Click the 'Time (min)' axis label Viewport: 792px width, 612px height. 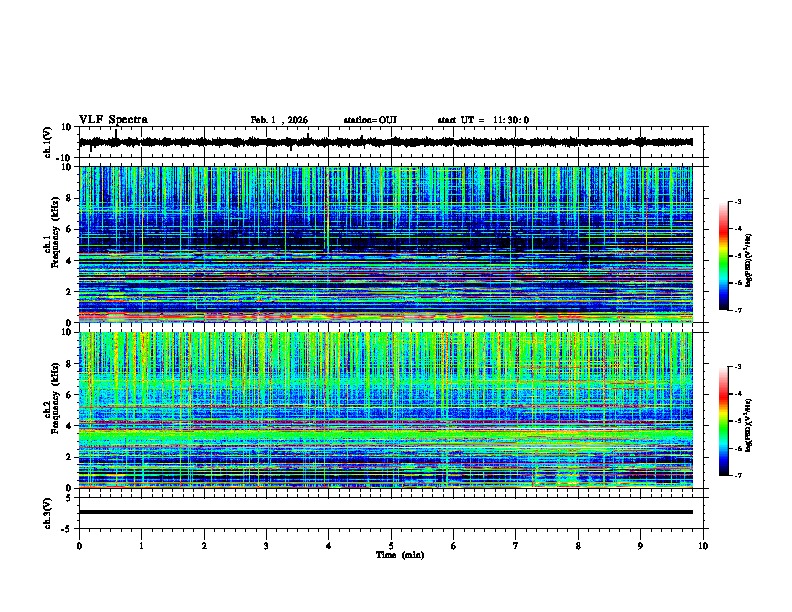tap(400, 555)
